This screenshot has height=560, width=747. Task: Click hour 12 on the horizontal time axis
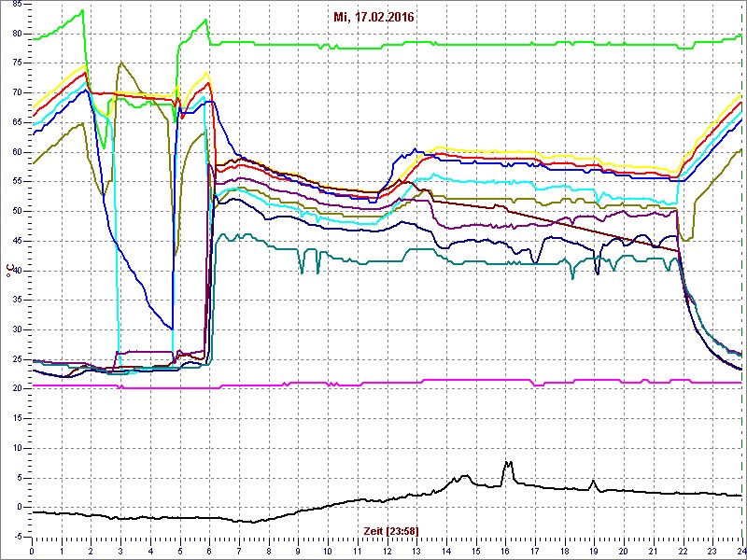pos(387,550)
